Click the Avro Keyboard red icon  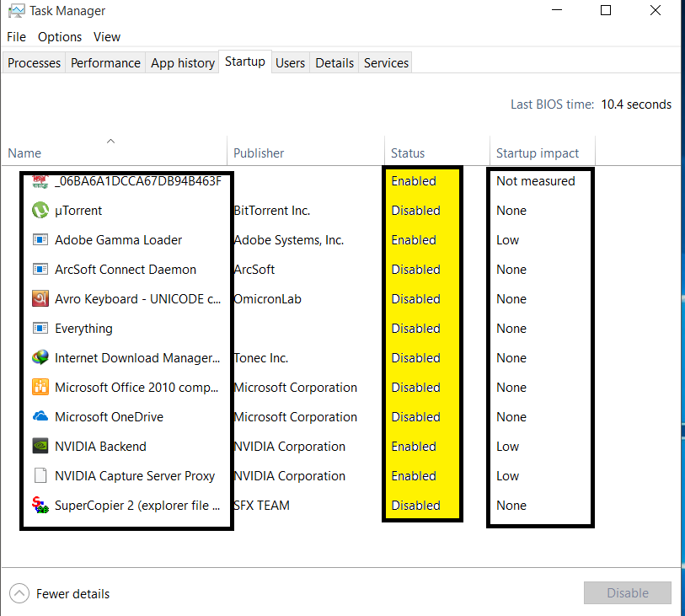click(x=40, y=299)
